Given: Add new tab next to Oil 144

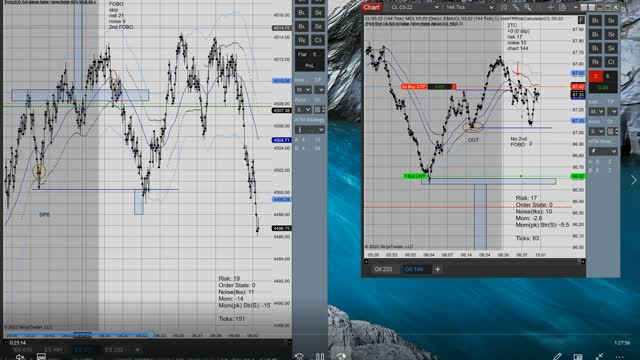Looking at the screenshot, I should point(437,269).
